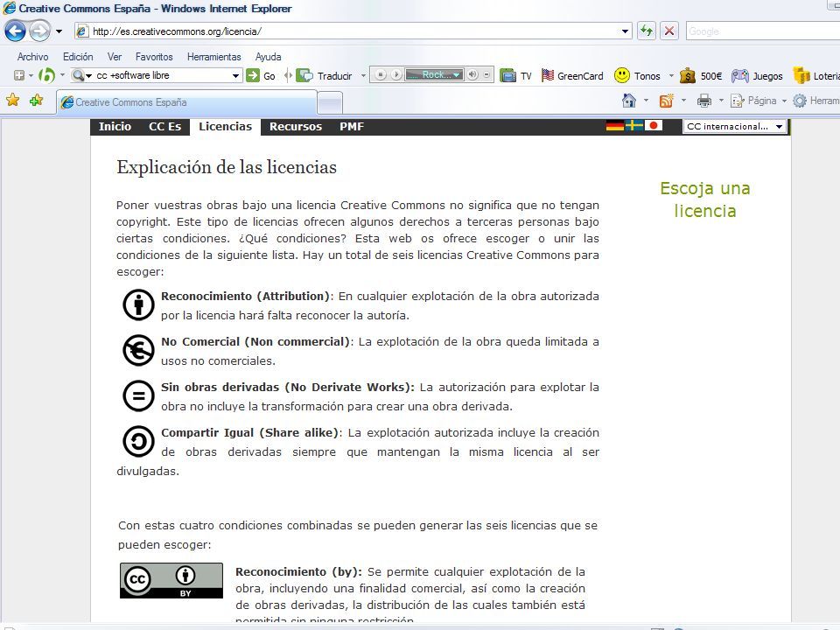Click the radio play button
840x630 pixels.
(x=395, y=75)
